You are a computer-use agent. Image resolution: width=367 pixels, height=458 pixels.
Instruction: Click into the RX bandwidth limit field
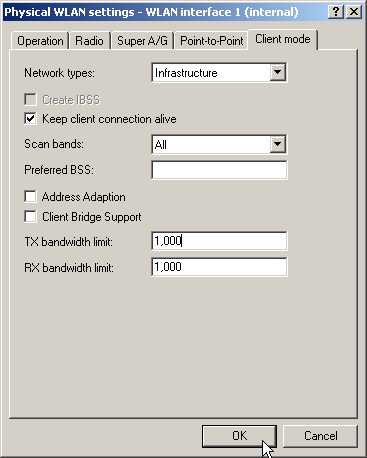(x=219, y=267)
